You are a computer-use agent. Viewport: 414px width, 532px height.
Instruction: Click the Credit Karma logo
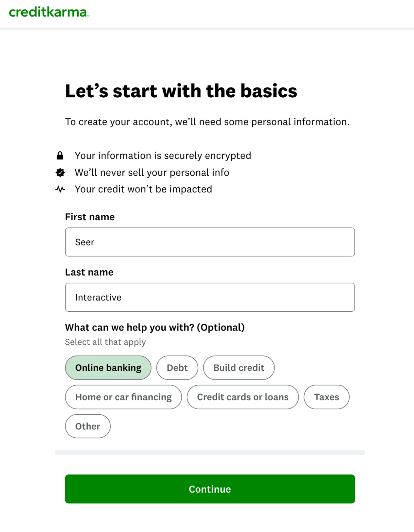[49, 12]
